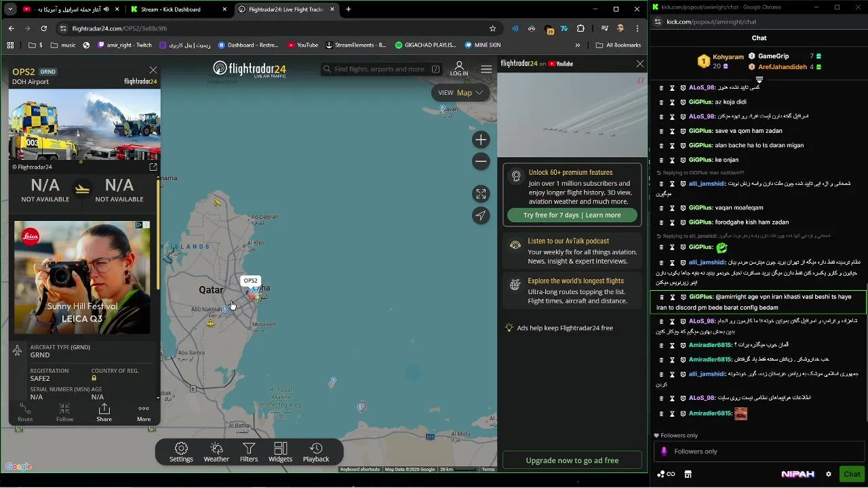Open LOG IN account icon
The image size is (868, 488).
459,68
